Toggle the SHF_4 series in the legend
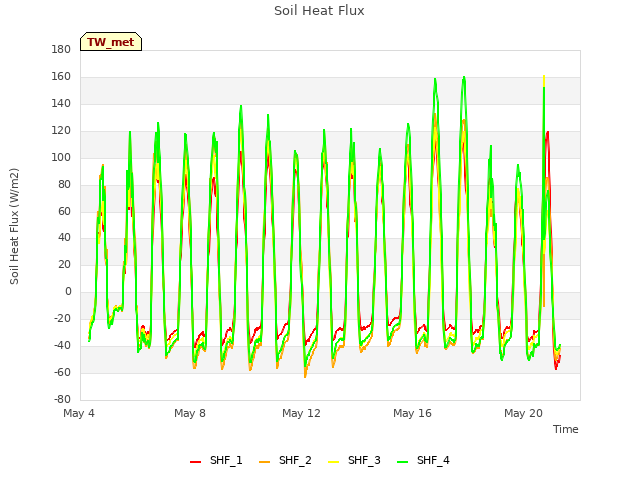 coord(423,460)
